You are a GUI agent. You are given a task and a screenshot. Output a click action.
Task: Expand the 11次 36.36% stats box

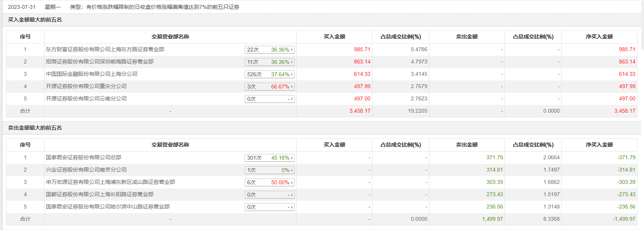pos(269,62)
